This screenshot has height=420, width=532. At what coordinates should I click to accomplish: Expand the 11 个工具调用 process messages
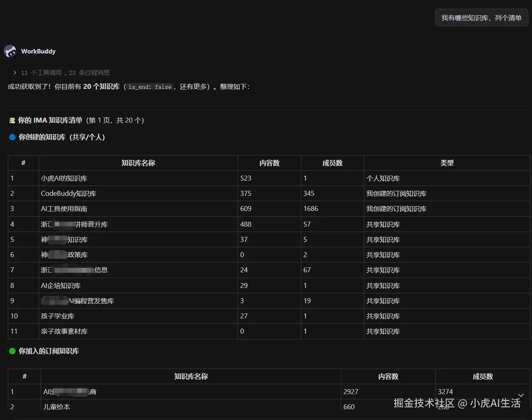(x=62, y=73)
